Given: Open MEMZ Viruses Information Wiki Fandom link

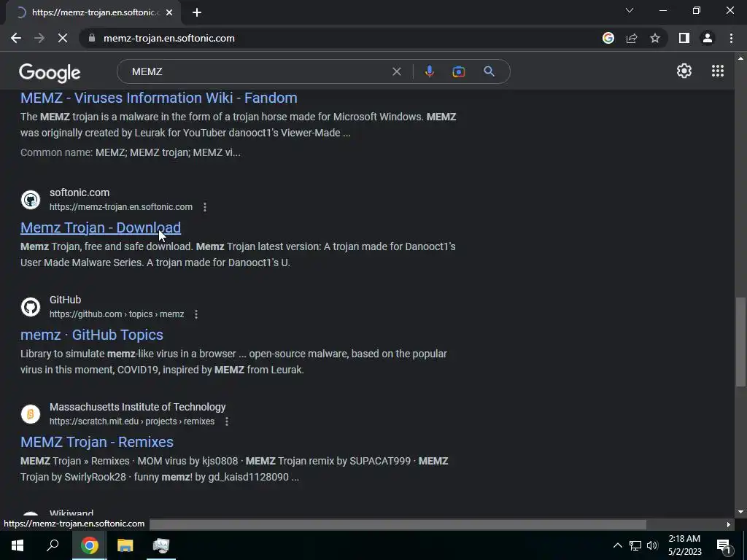Looking at the screenshot, I should (158, 98).
